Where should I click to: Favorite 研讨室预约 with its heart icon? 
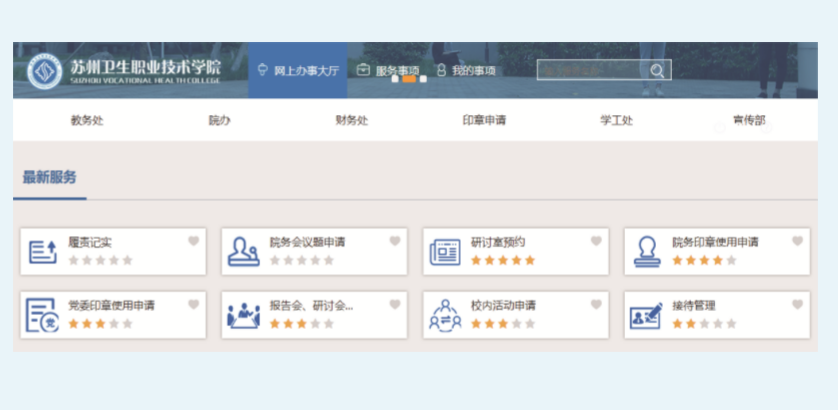(596, 241)
